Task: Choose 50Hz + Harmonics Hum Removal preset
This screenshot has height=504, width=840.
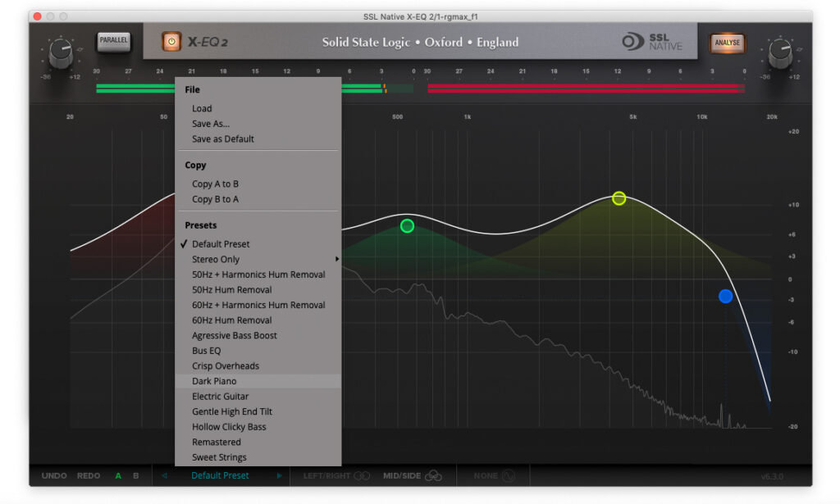Action: tap(258, 275)
